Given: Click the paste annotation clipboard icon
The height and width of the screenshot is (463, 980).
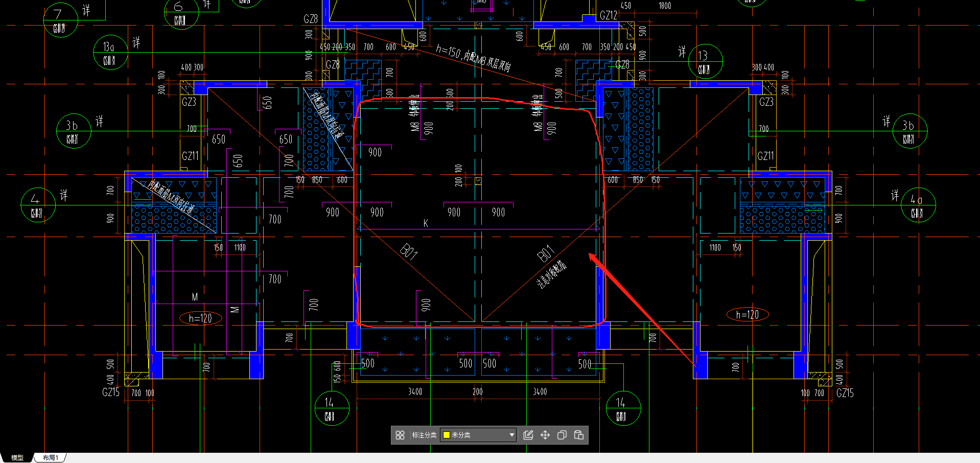Looking at the screenshot, I should pos(579,435).
